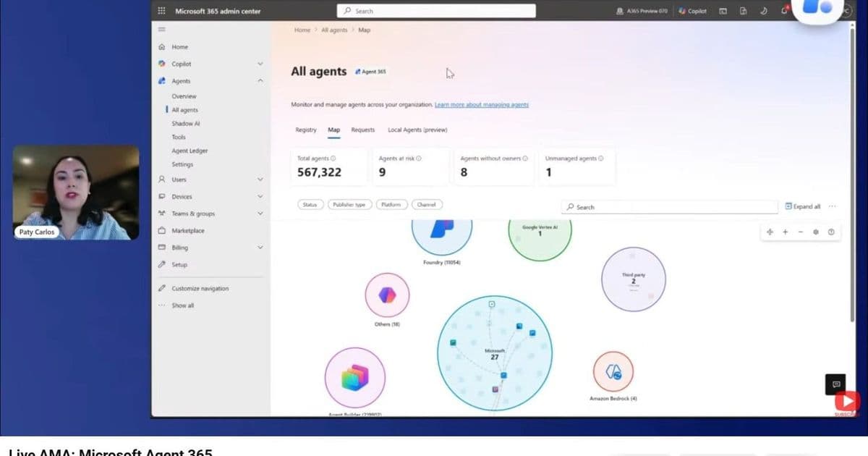The height and width of the screenshot is (456, 868).
Task: Click the document icon in the header
Action: click(743, 11)
